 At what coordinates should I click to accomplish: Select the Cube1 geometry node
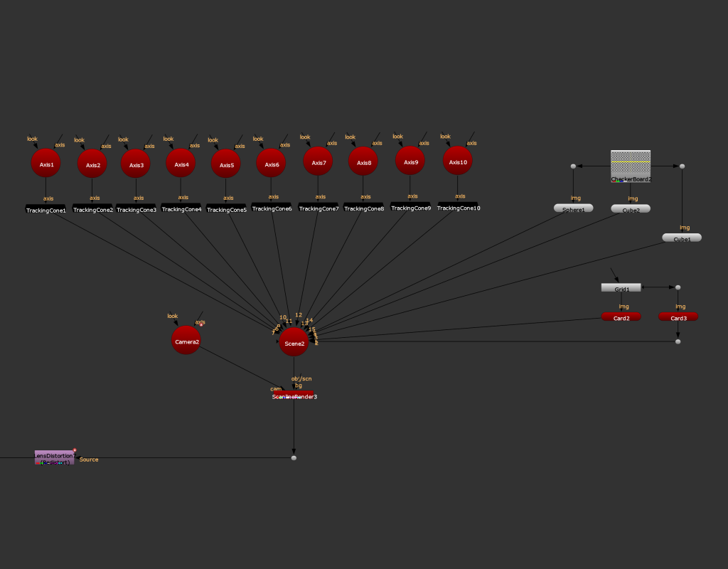[x=682, y=238]
